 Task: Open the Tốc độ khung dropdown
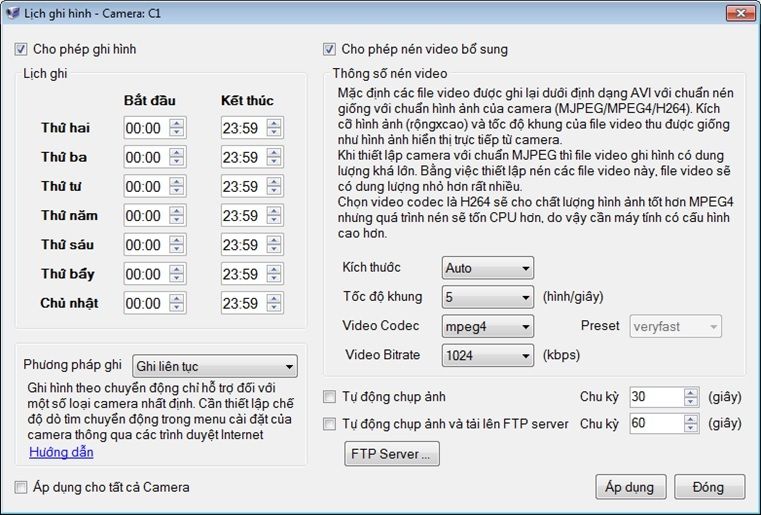point(488,297)
